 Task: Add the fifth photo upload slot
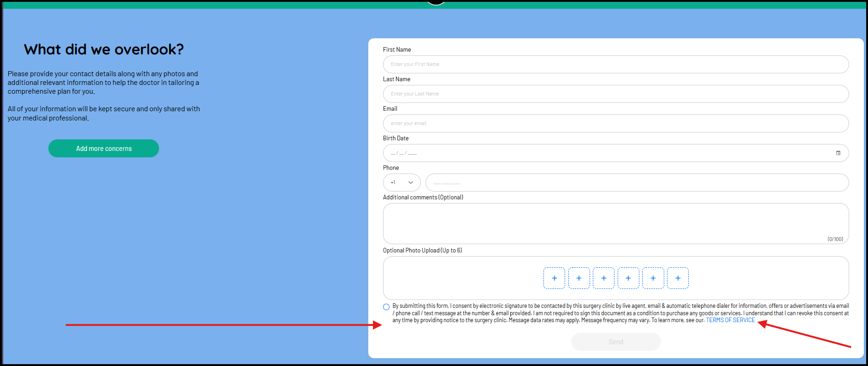pyautogui.click(x=653, y=278)
